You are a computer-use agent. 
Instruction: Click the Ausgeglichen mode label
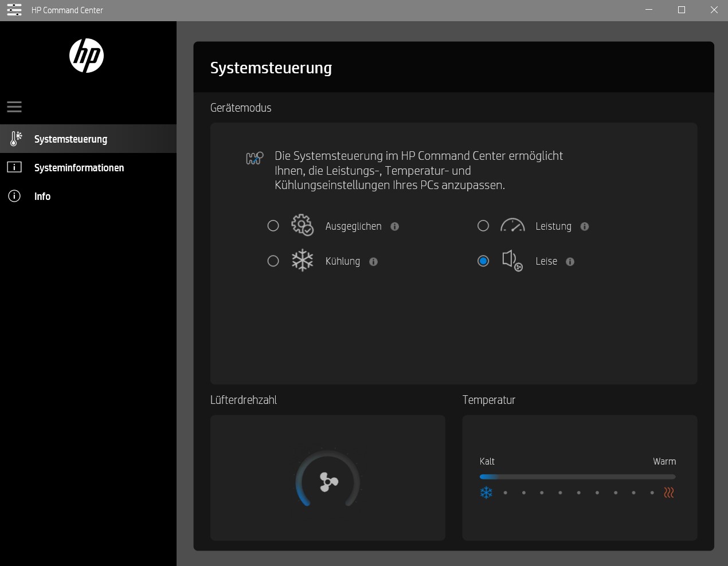[x=353, y=226]
